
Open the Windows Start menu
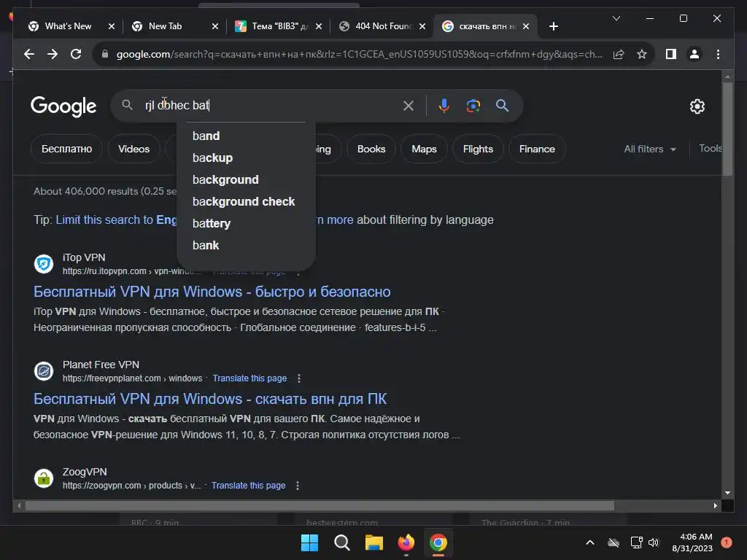pyautogui.click(x=309, y=542)
